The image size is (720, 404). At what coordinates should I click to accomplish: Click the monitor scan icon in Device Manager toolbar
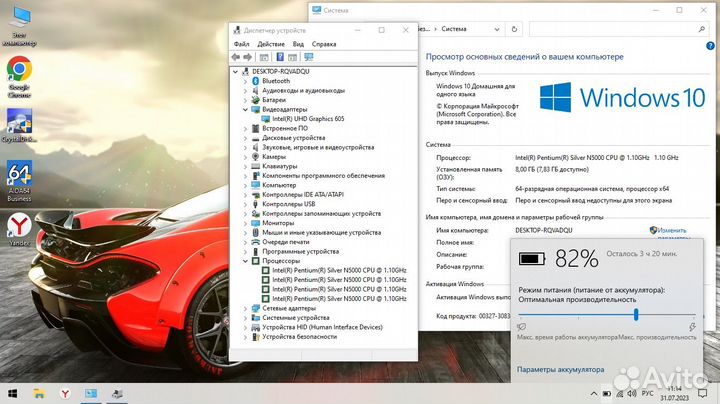(x=309, y=57)
